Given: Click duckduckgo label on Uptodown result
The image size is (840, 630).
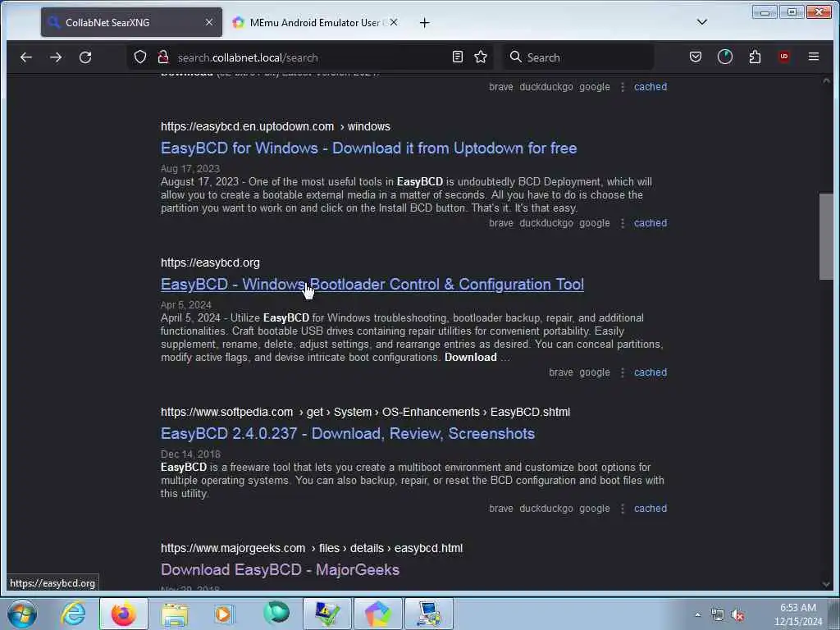Looking at the screenshot, I should click(546, 223).
